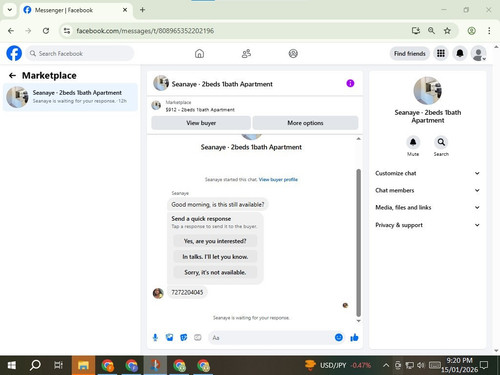Open the emoji picker smiley icon
Screen dimensions: 500x375
pos(339,338)
